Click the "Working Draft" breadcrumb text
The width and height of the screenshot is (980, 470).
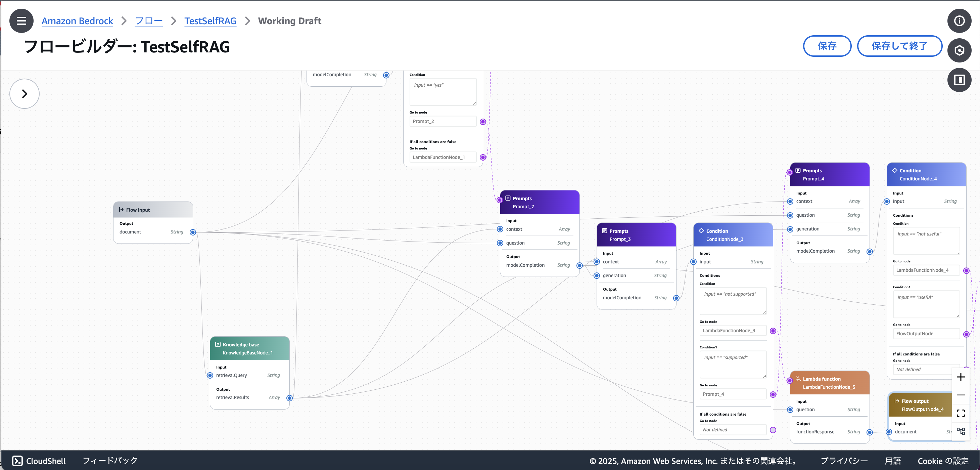pyautogui.click(x=289, y=21)
